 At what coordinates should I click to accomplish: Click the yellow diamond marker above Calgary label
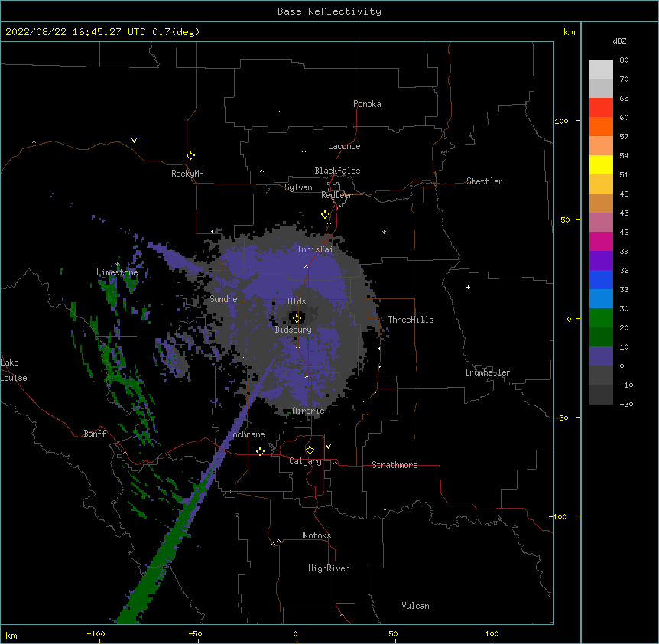[310, 450]
